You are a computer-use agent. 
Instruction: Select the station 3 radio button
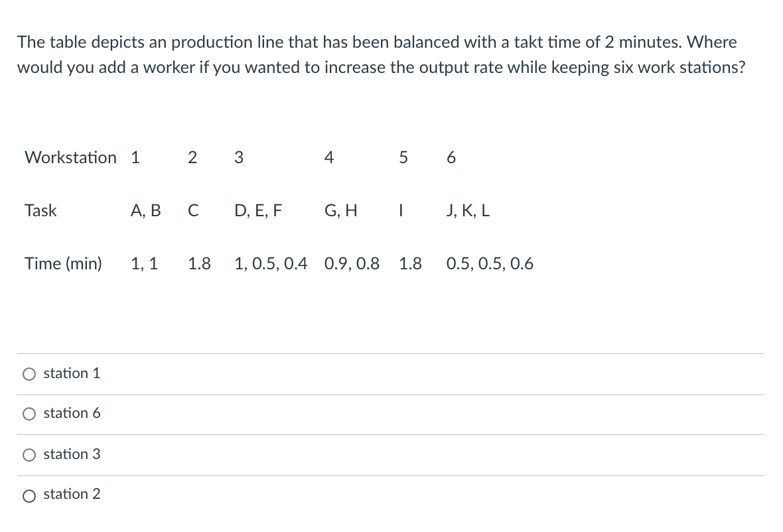coord(29,454)
